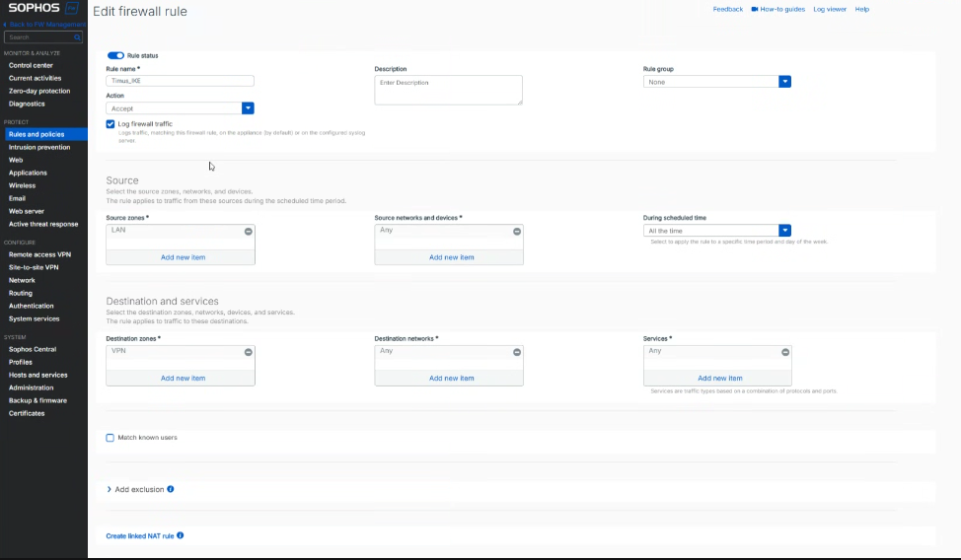This screenshot has height=560, width=961.
Task: Remove Any from Destination networks
Action: coord(517,352)
